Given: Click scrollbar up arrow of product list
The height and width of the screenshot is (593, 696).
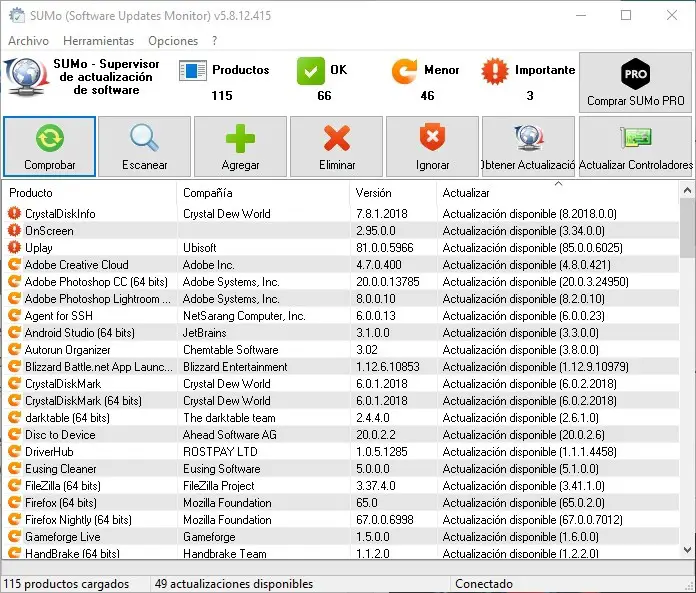Looking at the screenshot, I should tap(687, 191).
